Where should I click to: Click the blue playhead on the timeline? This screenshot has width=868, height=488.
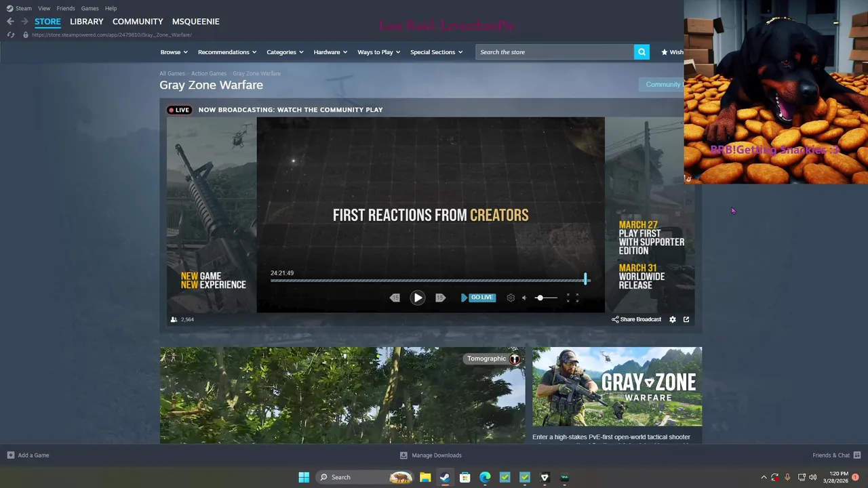click(585, 279)
